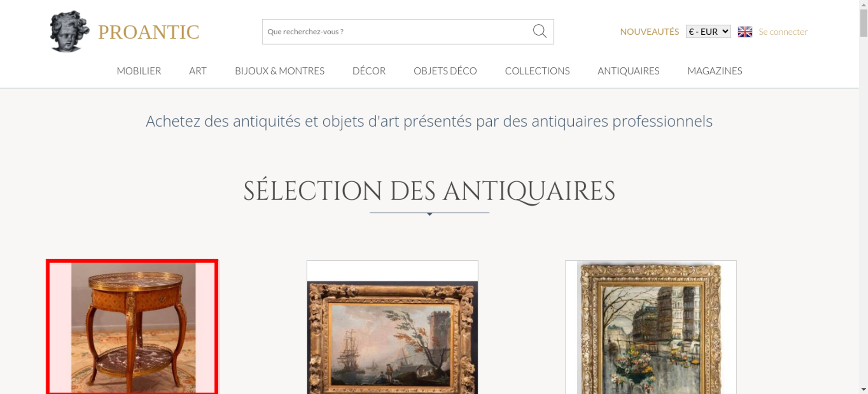The width and height of the screenshot is (868, 394).
Task: Open the MAGAZINES menu
Action: click(x=715, y=71)
